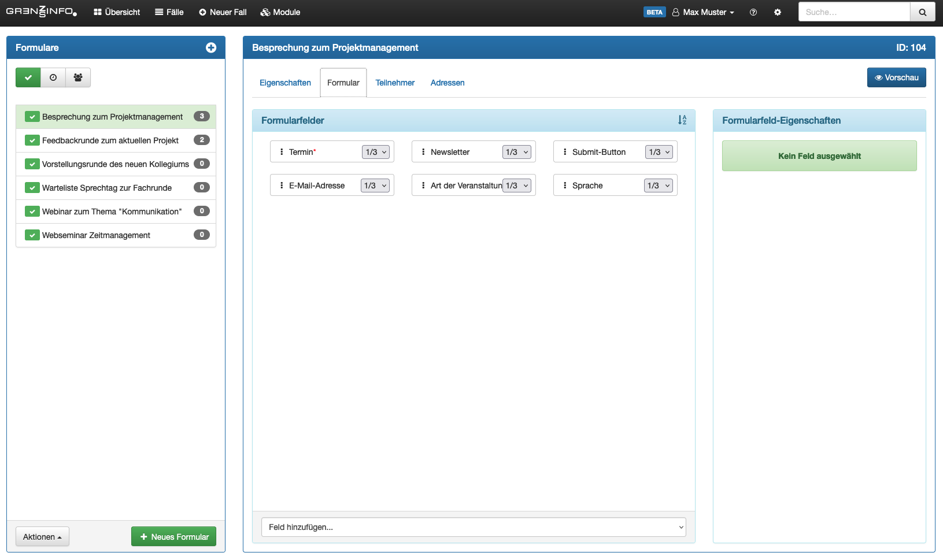The image size is (943, 560).
Task: Select the clock filter icon
Action: coord(53,77)
